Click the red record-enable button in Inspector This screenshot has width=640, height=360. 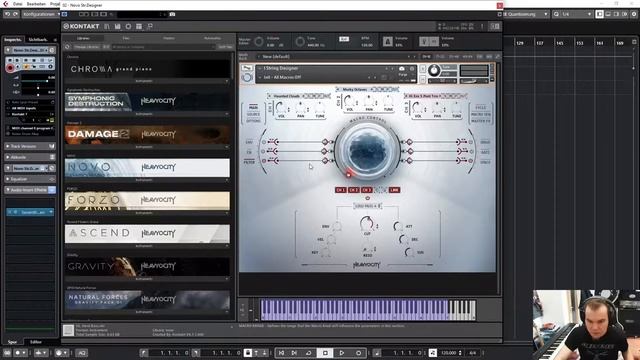[10, 68]
